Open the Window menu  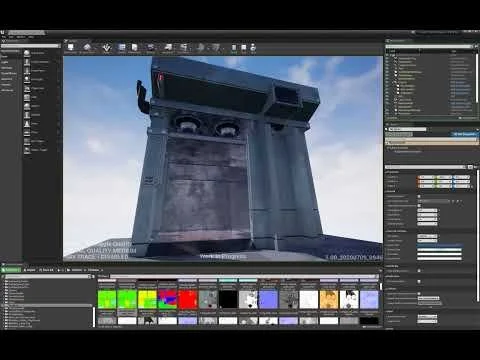point(21,37)
